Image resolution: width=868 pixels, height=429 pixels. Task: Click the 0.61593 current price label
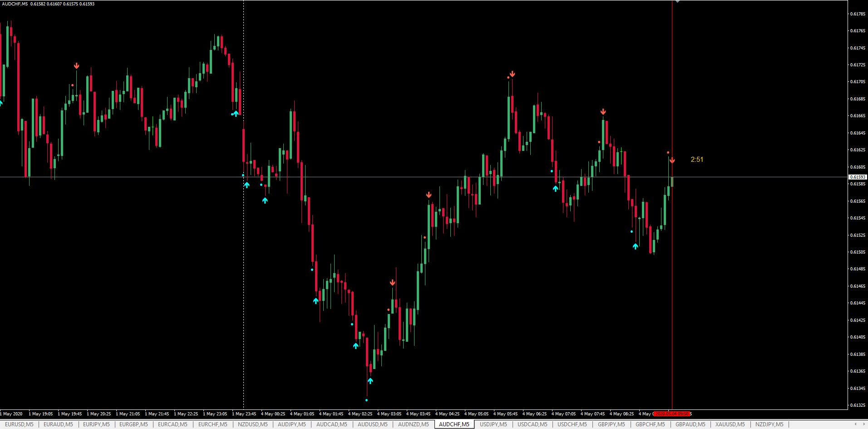[858, 177]
